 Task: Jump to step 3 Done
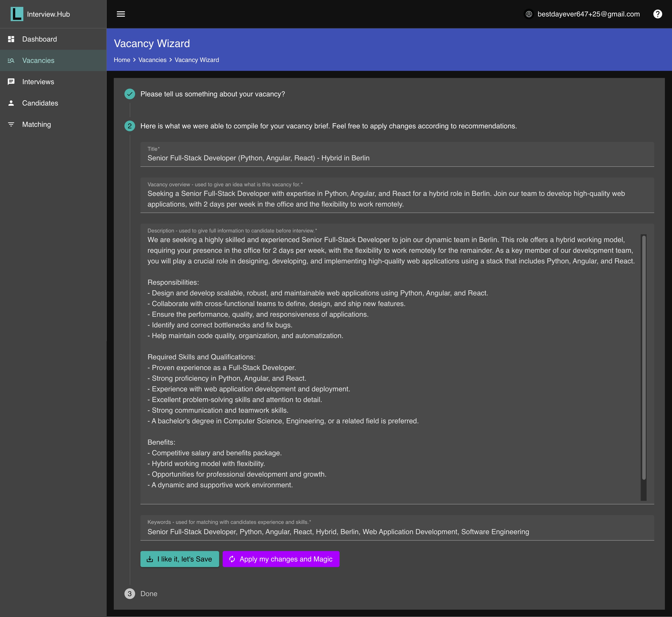pos(130,594)
